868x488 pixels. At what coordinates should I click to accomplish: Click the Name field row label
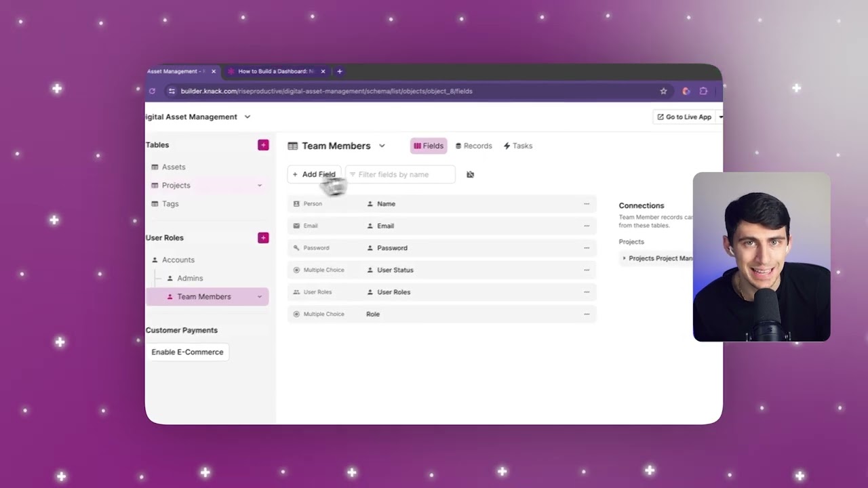pos(386,203)
